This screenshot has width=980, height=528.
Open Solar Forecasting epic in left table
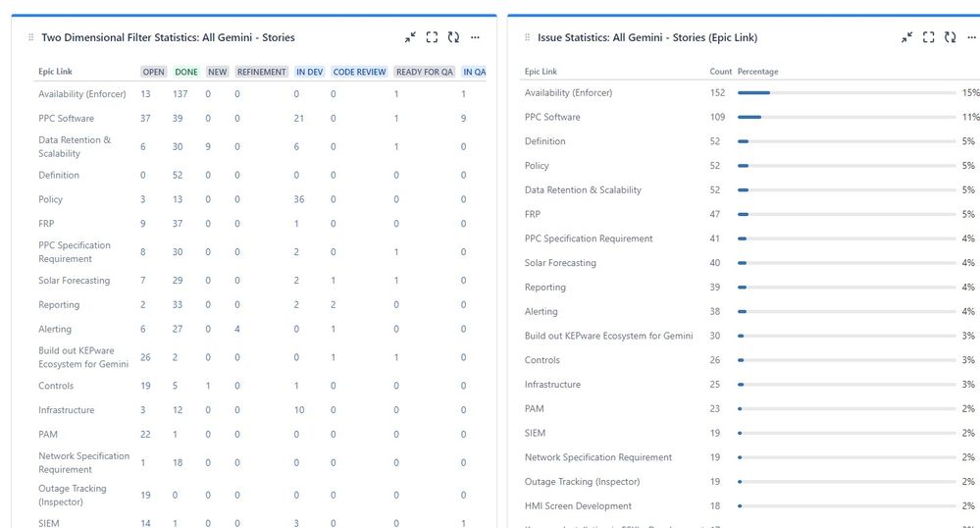(x=74, y=281)
